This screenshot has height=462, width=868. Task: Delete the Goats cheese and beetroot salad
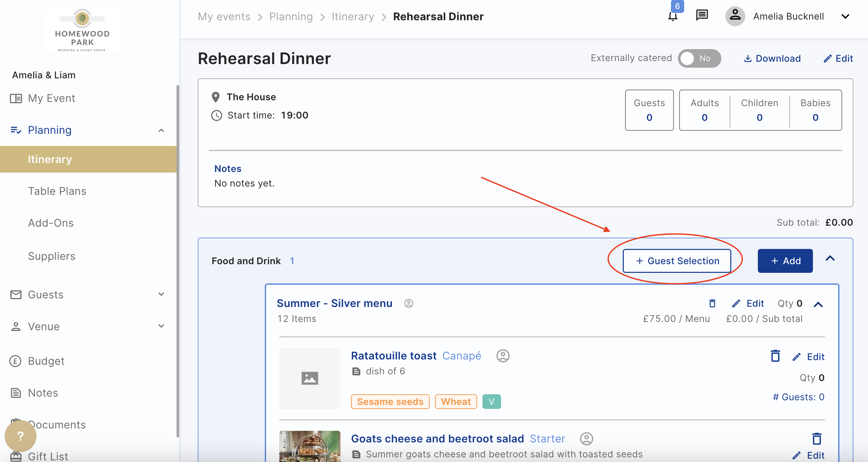(x=817, y=439)
